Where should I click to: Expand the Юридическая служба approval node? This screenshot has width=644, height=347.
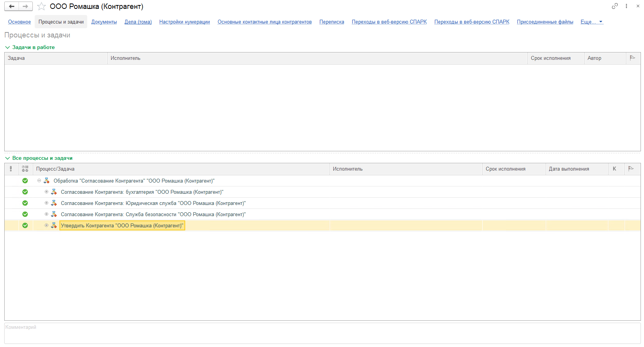click(46, 203)
